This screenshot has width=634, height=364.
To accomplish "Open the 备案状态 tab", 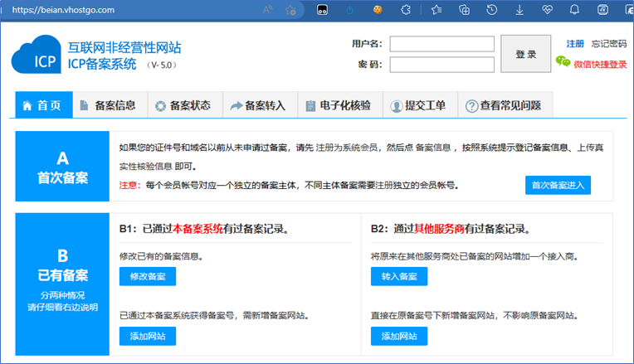I will point(183,105).
